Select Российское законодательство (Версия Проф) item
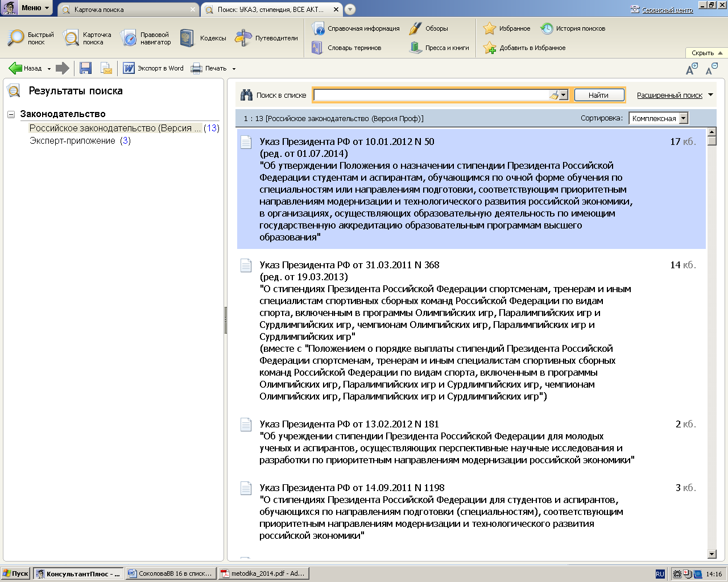Image resolution: width=728 pixels, height=582 pixels. click(x=125, y=128)
